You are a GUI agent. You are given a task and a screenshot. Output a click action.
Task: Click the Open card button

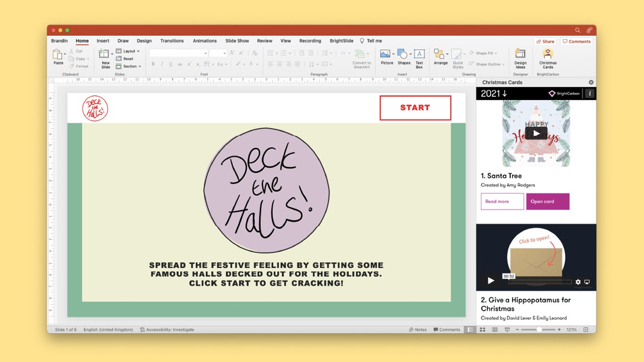coord(547,201)
